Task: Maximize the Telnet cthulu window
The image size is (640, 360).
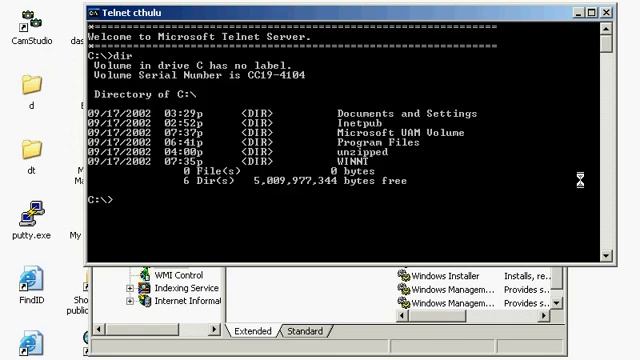Action: point(591,13)
